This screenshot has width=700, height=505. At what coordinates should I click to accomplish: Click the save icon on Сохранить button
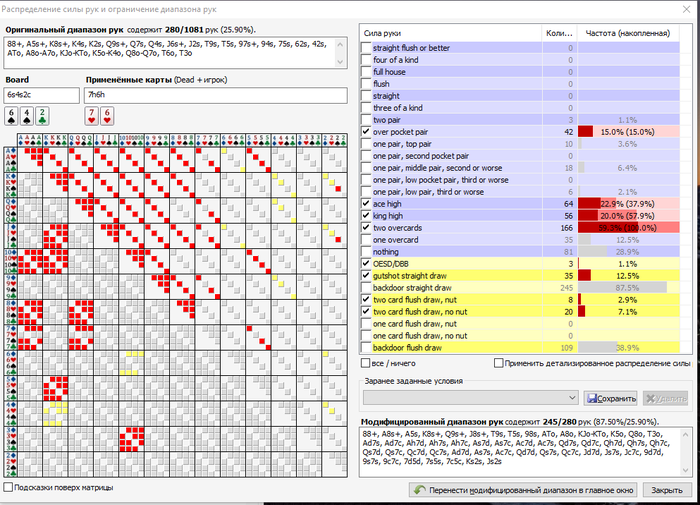(592, 398)
